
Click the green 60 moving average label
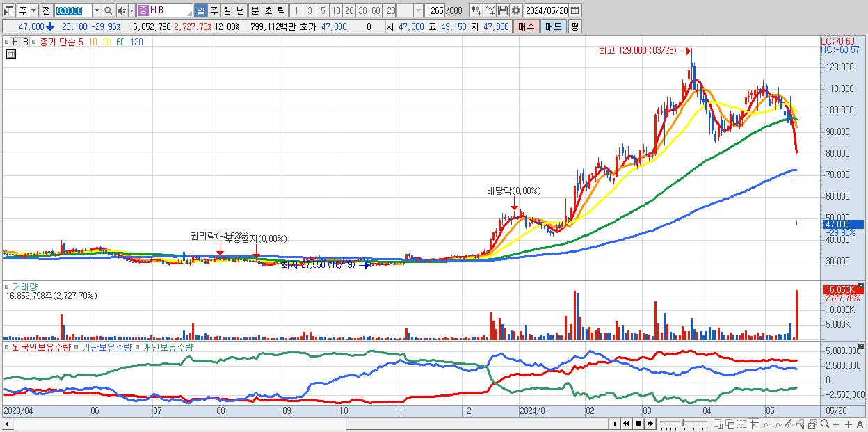coord(121,42)
